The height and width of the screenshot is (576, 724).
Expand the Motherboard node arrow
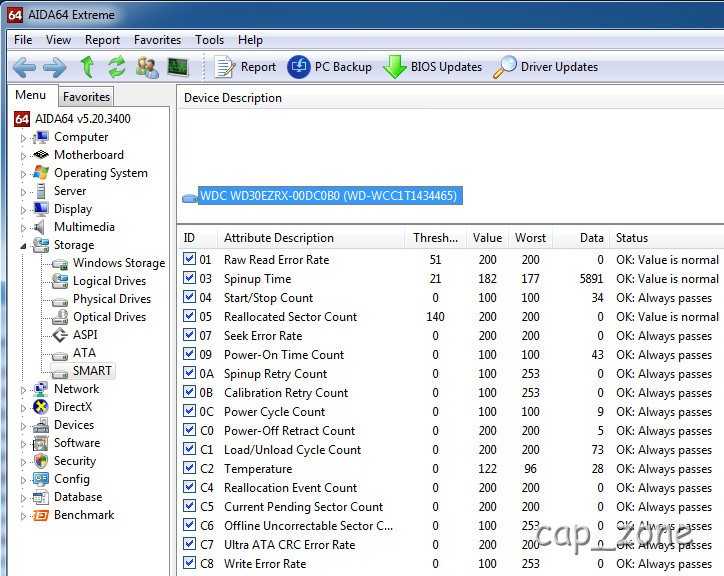coord(23,156)
